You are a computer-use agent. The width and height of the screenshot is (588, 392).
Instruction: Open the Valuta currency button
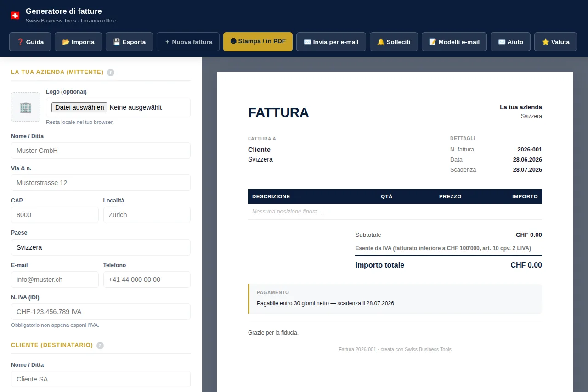click(556, 42)
